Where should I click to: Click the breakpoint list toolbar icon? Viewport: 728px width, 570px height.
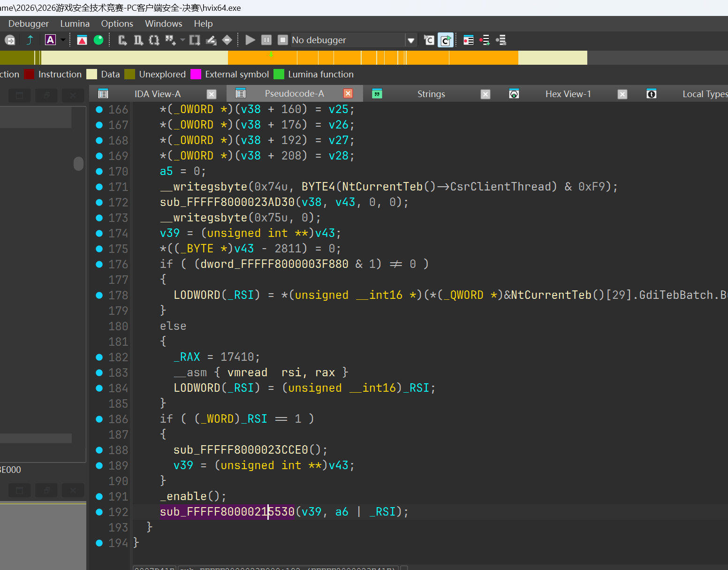[x=468, y=40]
